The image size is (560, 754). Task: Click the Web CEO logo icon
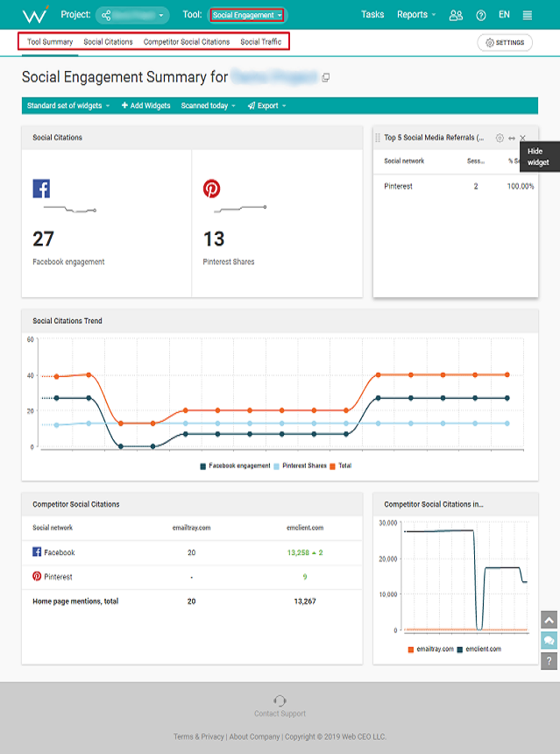pyautogui.click(x=36, y=14)
